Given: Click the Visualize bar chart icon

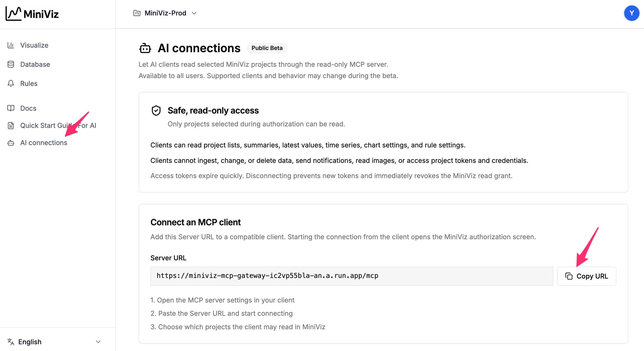Looking at the screenshot, I should coord(11,45).
